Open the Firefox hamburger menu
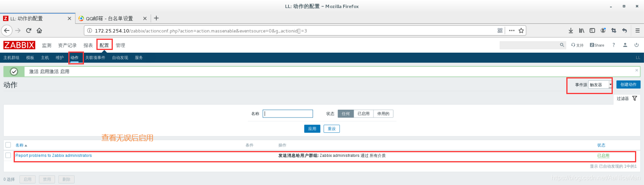This screenshot has height=185, width=644. (637, 30)
